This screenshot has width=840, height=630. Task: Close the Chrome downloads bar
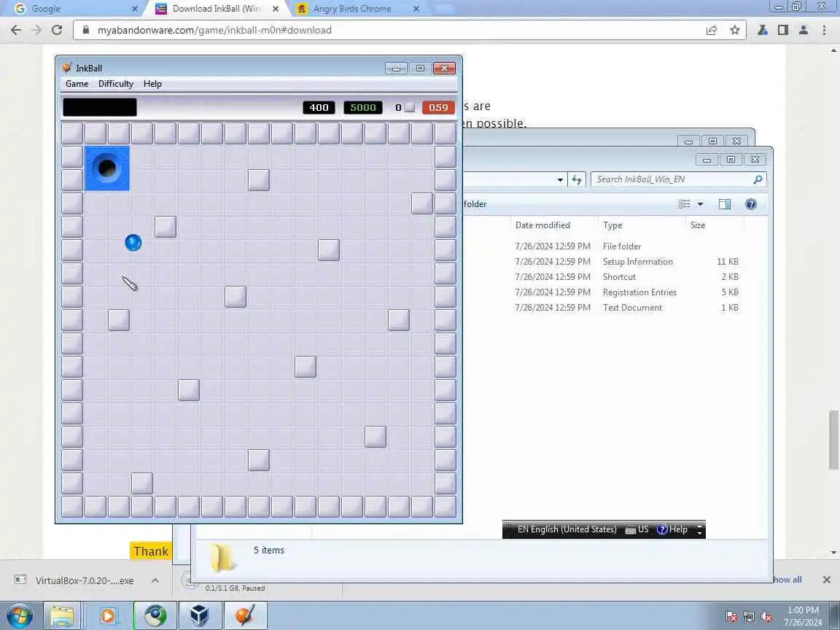coord(827,580)
